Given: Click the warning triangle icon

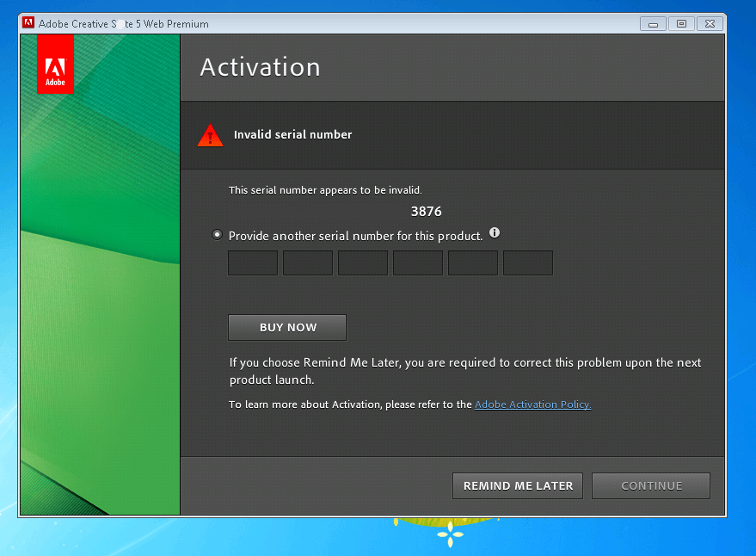Looking at the screenshot, I should pos(210,134).
